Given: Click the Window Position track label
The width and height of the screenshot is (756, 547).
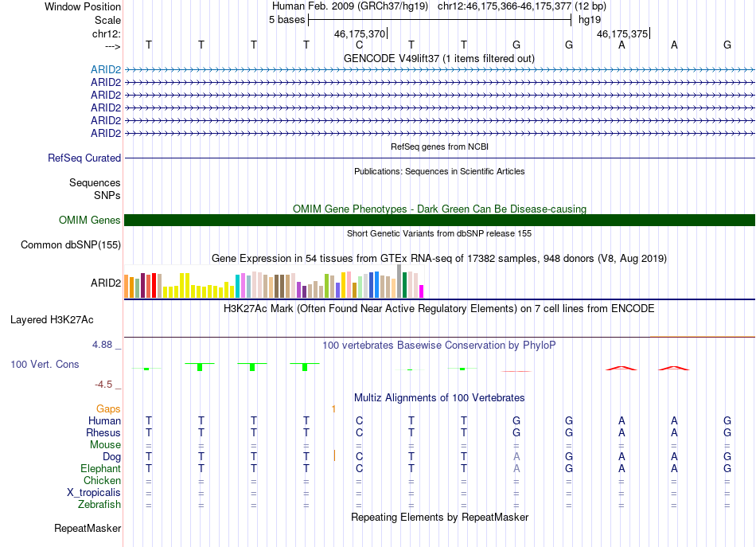Looking at the screenshot, I should (x=83, y=6).
